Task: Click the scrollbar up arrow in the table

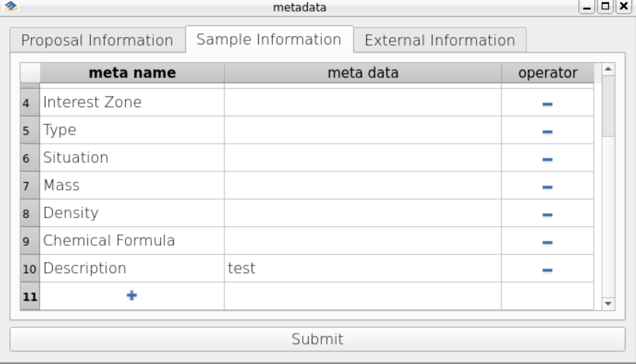Action: coord(608,69)
